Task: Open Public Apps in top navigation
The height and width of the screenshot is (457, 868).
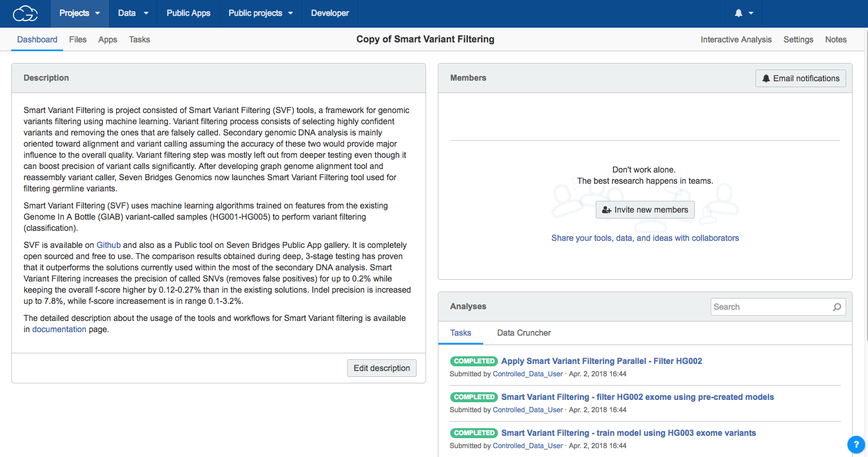Action: [x=189, y=13]
